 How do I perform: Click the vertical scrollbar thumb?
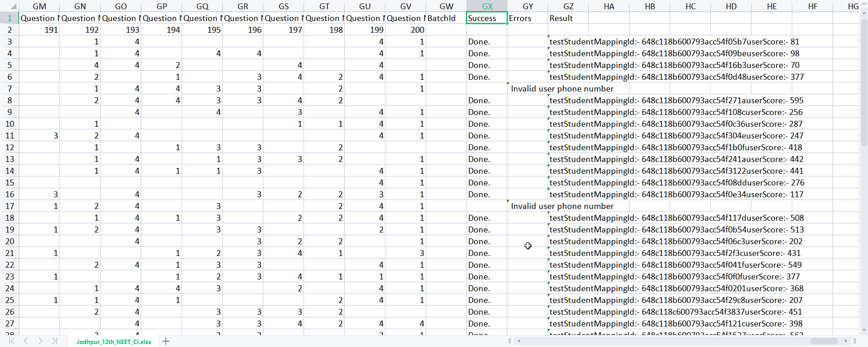click(864, 82)
